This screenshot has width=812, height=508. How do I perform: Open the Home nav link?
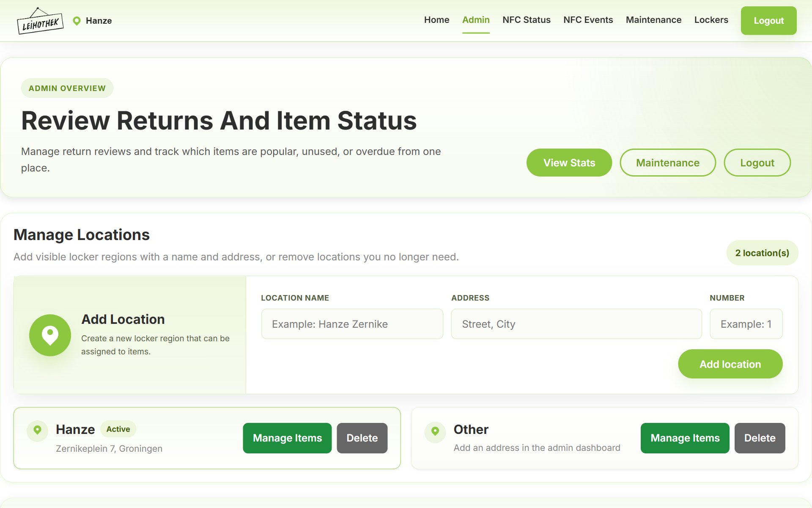coord(436,20)
